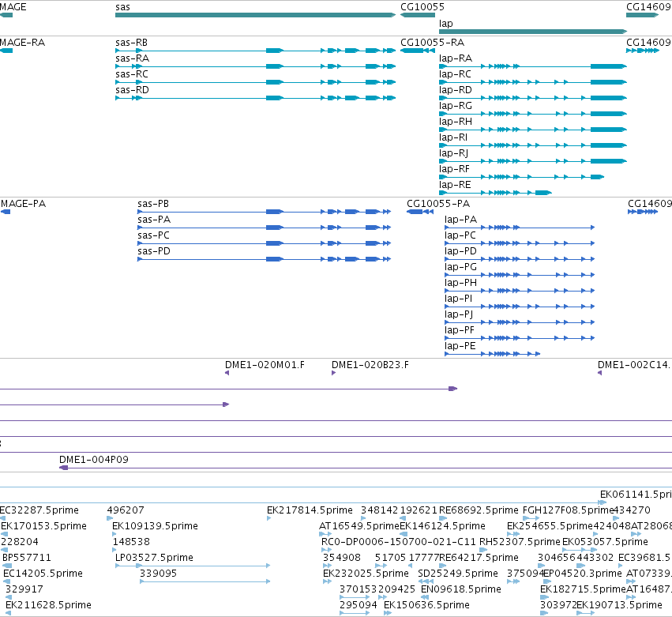Click EST 228204 label
Image resolution: width=672 pixels, height=617 pixels.
click(x=20, y=542)
